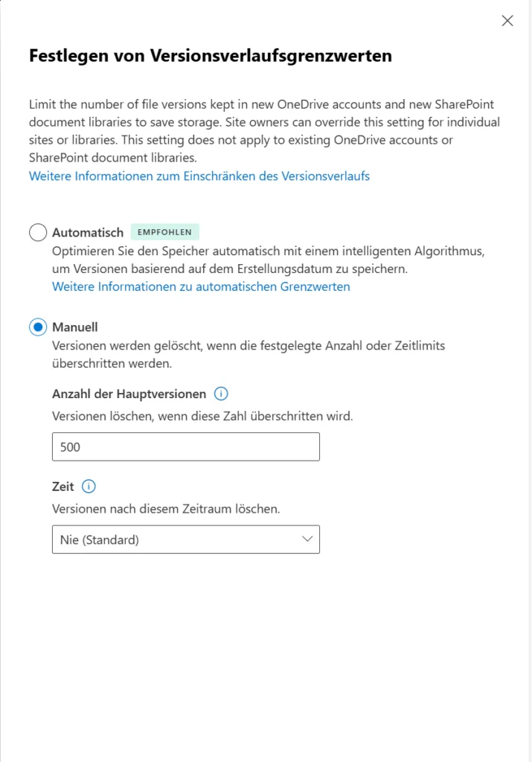Click the Festlegen von Versionsverlaufsgrenzwerten heading
Viewport: 532px width, 762px height.
pyautogui.click(x=210, y=56)
